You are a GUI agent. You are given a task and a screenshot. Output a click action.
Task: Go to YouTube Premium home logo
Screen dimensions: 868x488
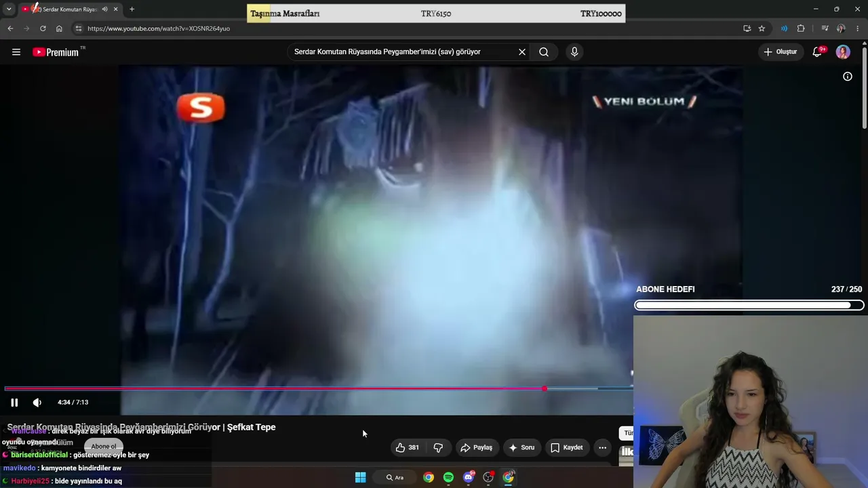click(56, 52)
